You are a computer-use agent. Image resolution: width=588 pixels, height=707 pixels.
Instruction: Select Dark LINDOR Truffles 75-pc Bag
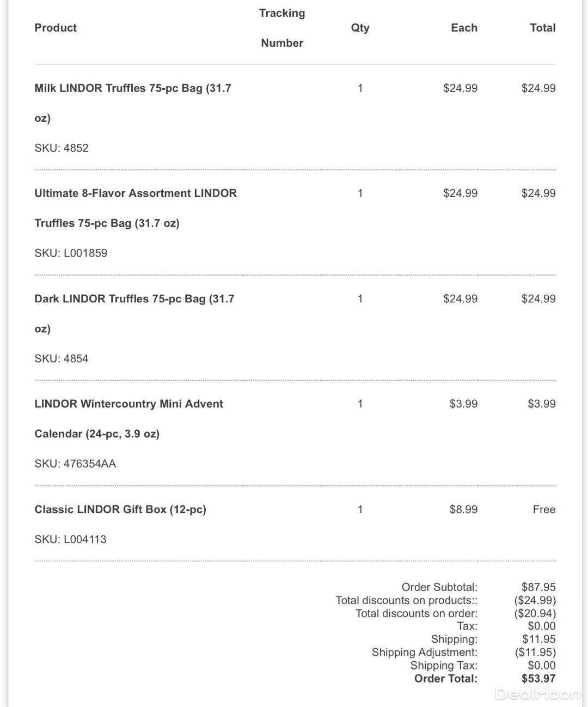[134, 299]
